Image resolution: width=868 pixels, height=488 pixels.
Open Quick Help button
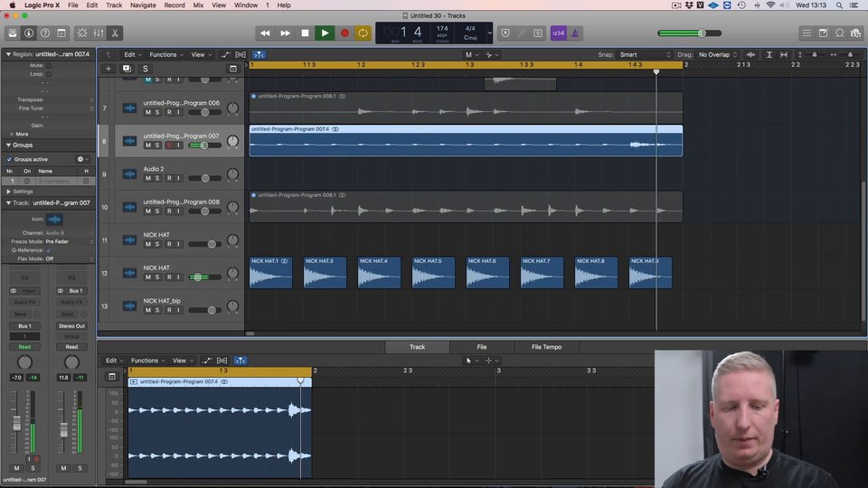(45, 33)
